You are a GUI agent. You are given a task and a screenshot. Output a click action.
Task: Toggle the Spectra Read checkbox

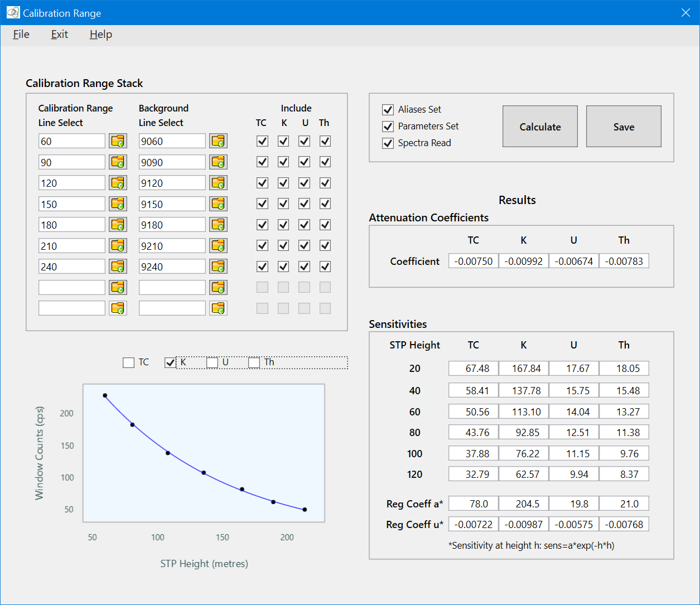coord(388,143)
